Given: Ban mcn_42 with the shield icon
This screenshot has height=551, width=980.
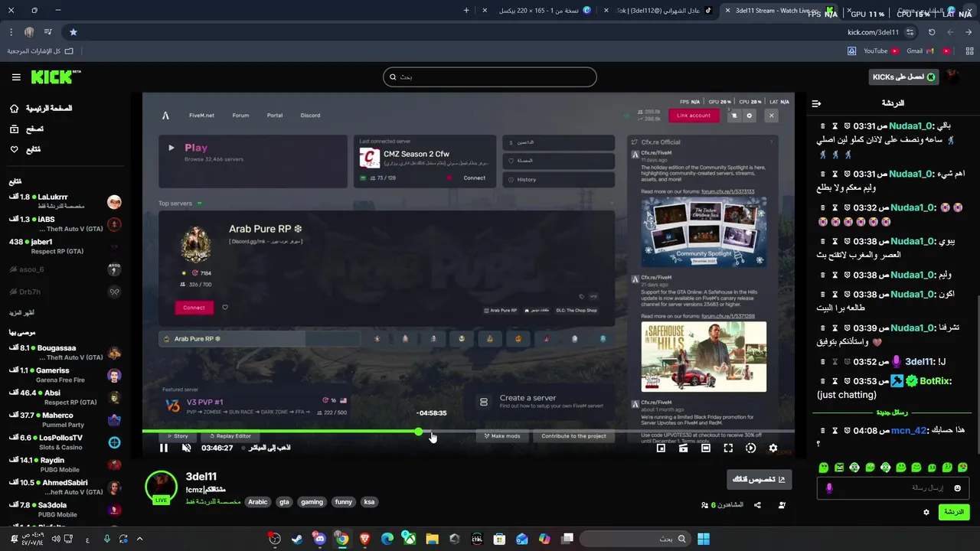Looking at the screenshot, I should (x=848, y=431).
